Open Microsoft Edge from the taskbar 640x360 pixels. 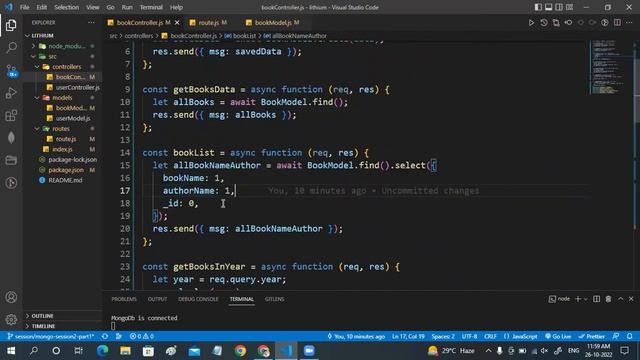[x=102, y=351]
